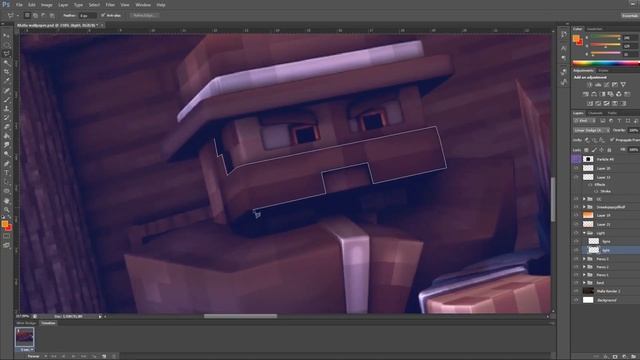The width and height of the screenshot is (640, 360).
Task: Select frame 1 thumbnail in Timeline
Action: 24,338
